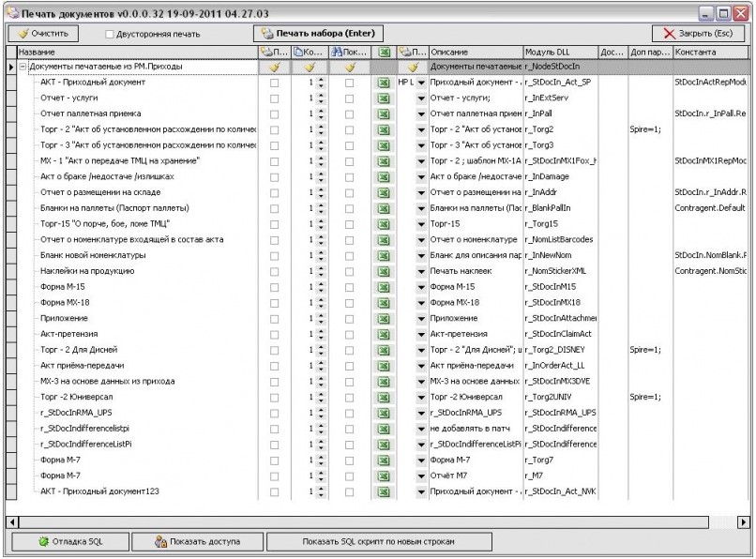Click the Excel icon in the Торг-15 row
756x559 pixels.
(383, 224)
